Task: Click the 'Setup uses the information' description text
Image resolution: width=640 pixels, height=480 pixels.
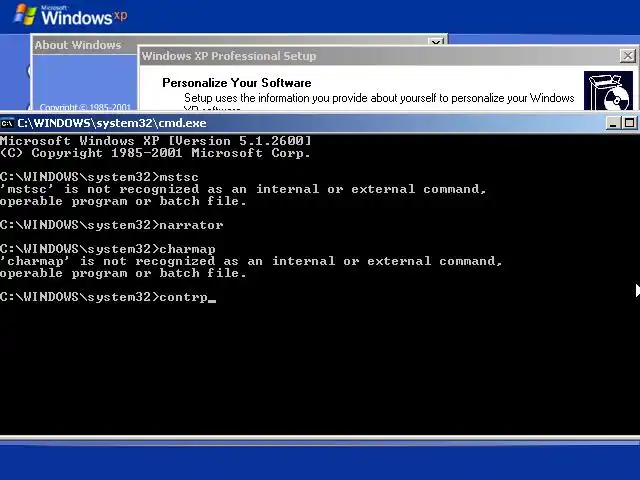Action: tap(379, 98)
